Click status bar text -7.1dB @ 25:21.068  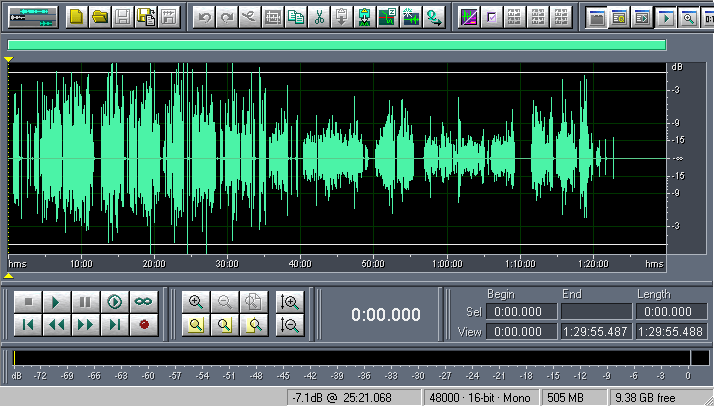[342, 398]
